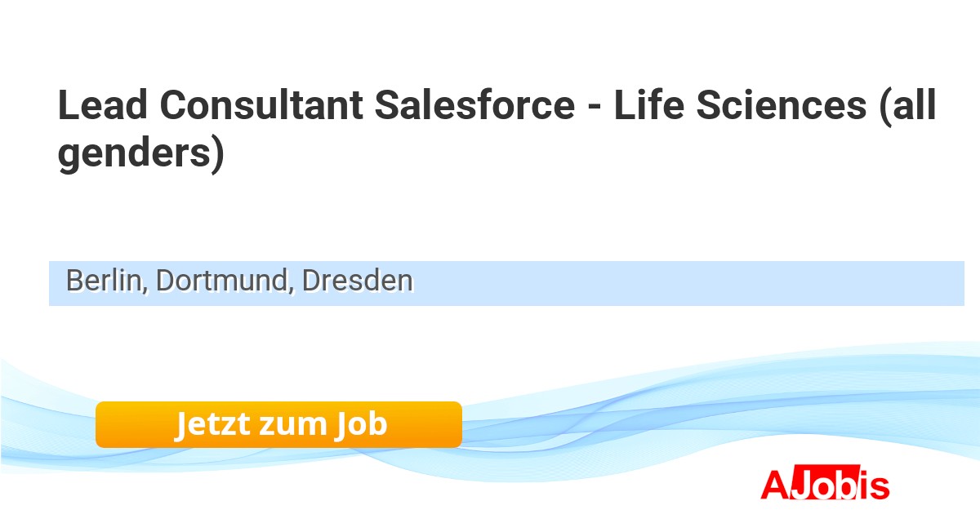The height and width of the screenshot is (514, 980).
Task: Click the word Jetzt on the orange button
Action: point(212,424)
